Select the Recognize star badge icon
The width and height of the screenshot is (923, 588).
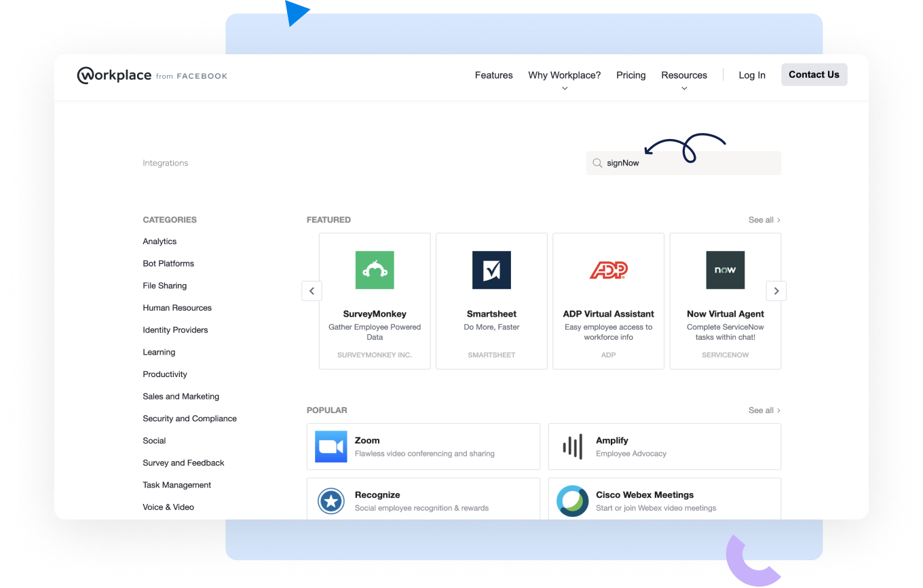pyautogui.click(x=331, y=501)
